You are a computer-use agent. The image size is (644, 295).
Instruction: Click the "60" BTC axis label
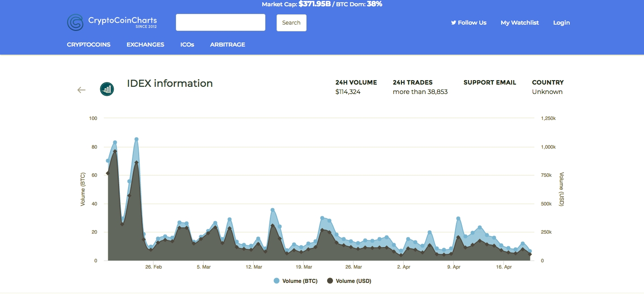coord(94,175)
